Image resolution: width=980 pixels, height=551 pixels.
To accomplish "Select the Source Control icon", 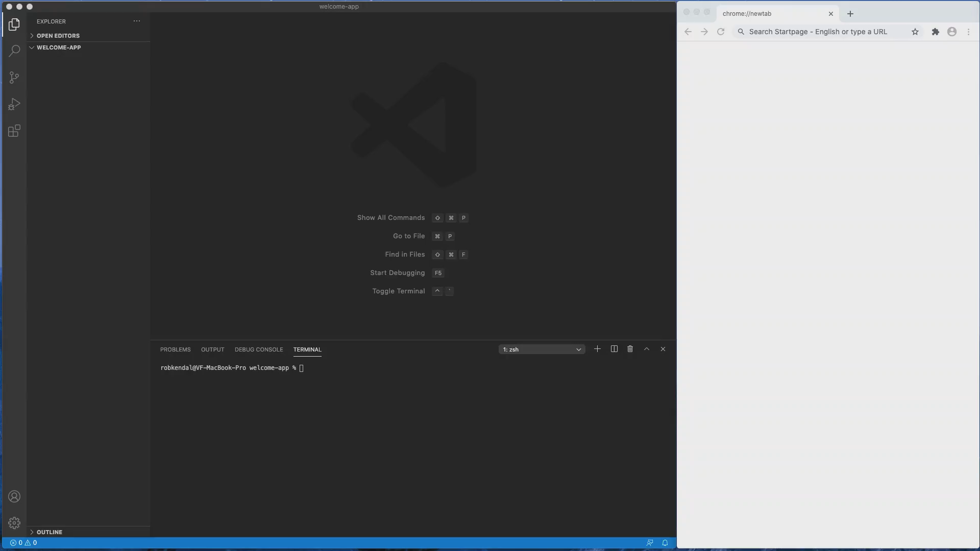I will [14, 77].
